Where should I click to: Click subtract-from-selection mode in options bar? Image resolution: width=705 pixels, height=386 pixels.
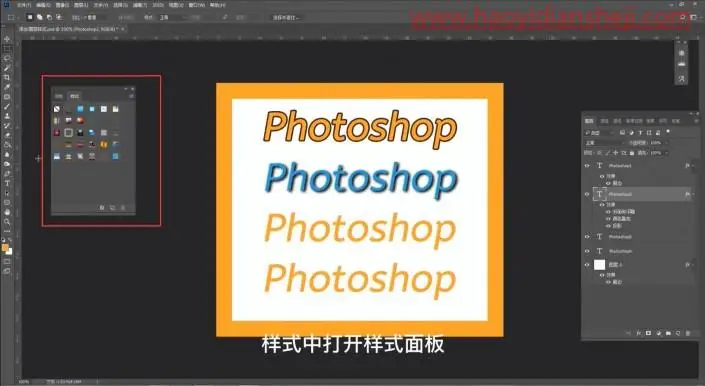tap(49, 17)
